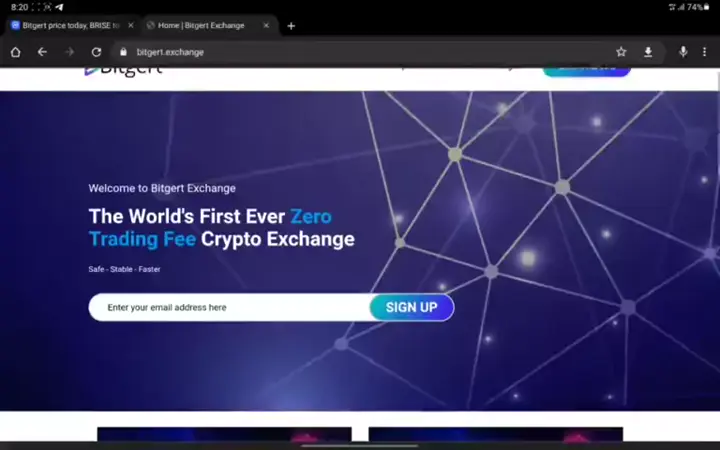This screenshot has height=450, width=720.
Task: Click the gradient button in the site header
Action: tap(586, 69)
